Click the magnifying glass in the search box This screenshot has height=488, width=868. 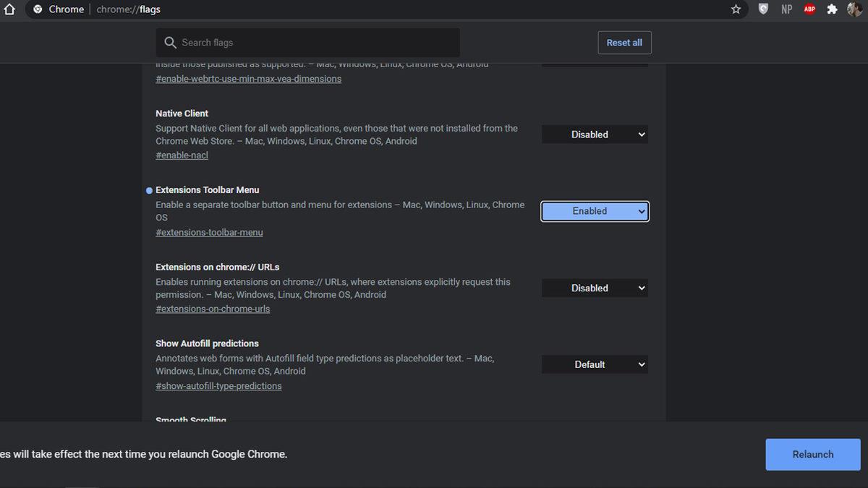point(169,43)
